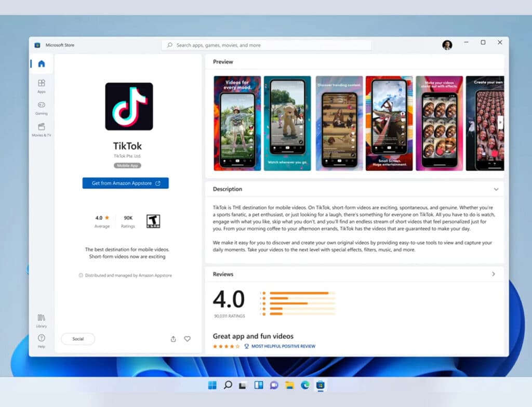The height and width of the screenshot is (407, 532).
Task: Click the Preview section heading
Action: [x=223, y=62]
